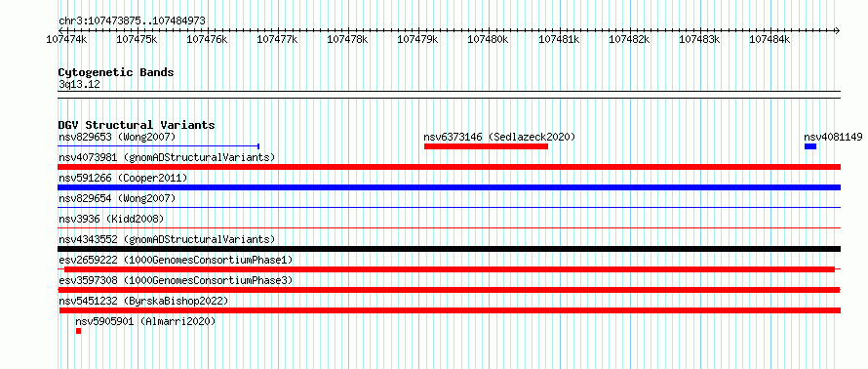868x369 pixels.
Task: Click ruler tick label 107474k
Action: [x=66, y=39]
